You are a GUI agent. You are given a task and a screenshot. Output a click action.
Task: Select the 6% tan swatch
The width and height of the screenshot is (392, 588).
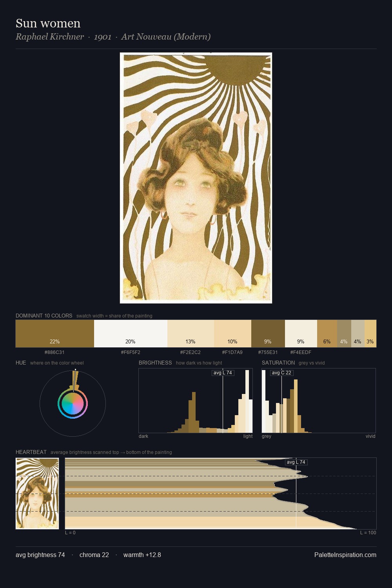pos(327,334)
